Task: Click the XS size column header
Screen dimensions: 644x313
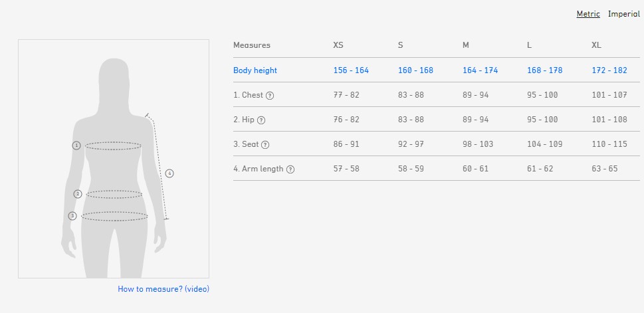Action: click(x=338, y=45)
